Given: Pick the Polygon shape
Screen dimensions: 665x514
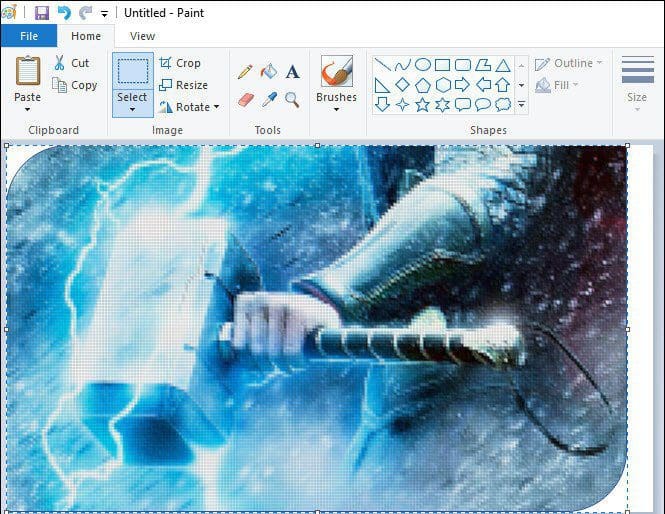Looking at the screenshot, I should (x=483, y=65).
